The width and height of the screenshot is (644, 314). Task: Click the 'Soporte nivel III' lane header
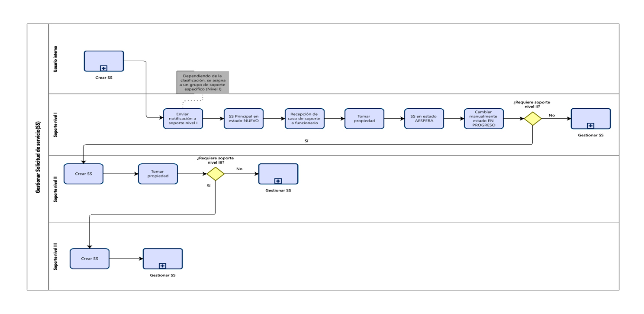pyautogui.click(x=55, y=256)
